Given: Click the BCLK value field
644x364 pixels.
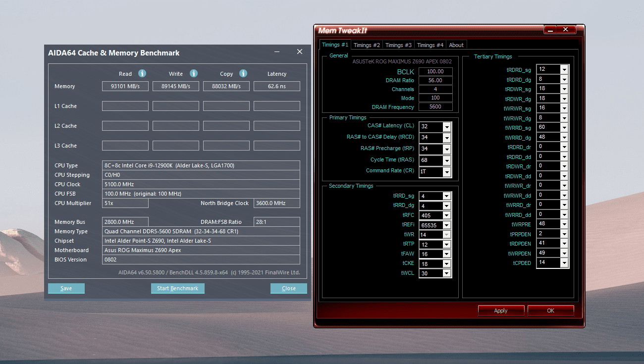Looking at the screenshot, I should coord(435,72).
